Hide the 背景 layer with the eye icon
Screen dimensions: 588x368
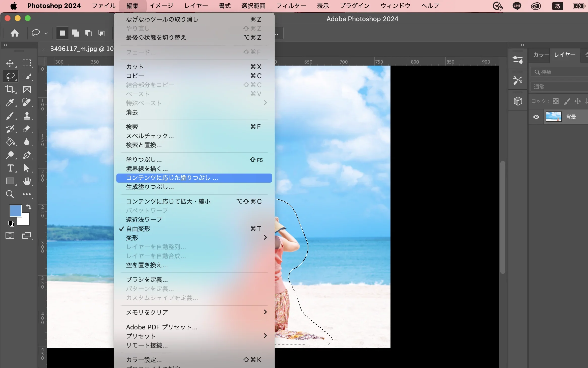click(x=536, y=117)
